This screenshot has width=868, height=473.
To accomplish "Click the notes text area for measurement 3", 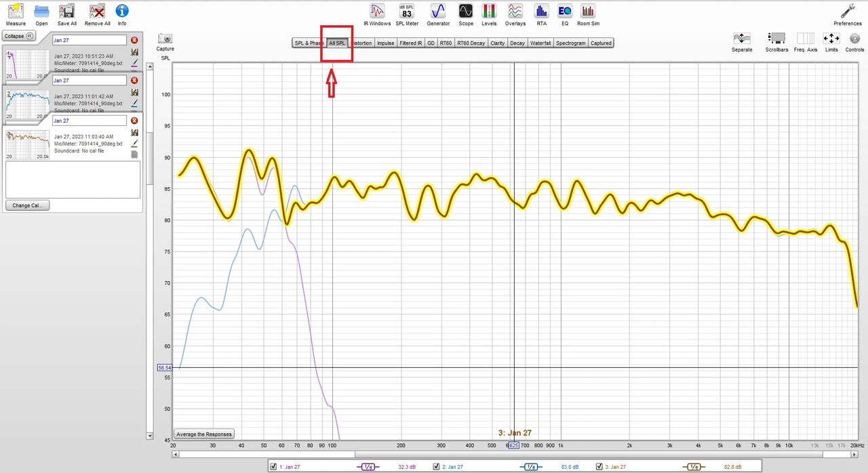I will 73,180.
